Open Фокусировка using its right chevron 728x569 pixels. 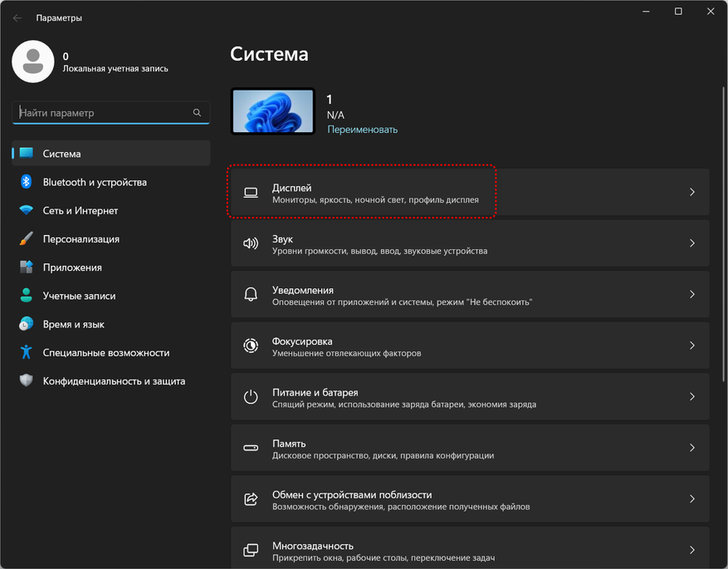[691, 346]
